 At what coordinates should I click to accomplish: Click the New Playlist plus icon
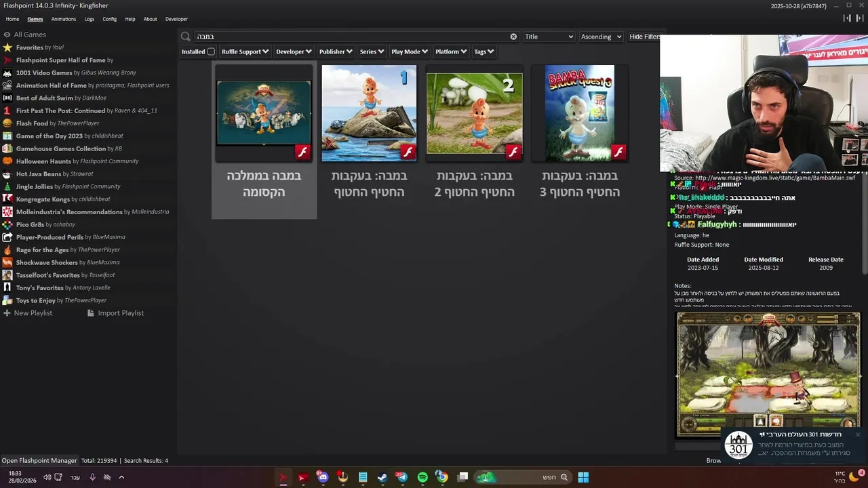click(x=7, y=313)
